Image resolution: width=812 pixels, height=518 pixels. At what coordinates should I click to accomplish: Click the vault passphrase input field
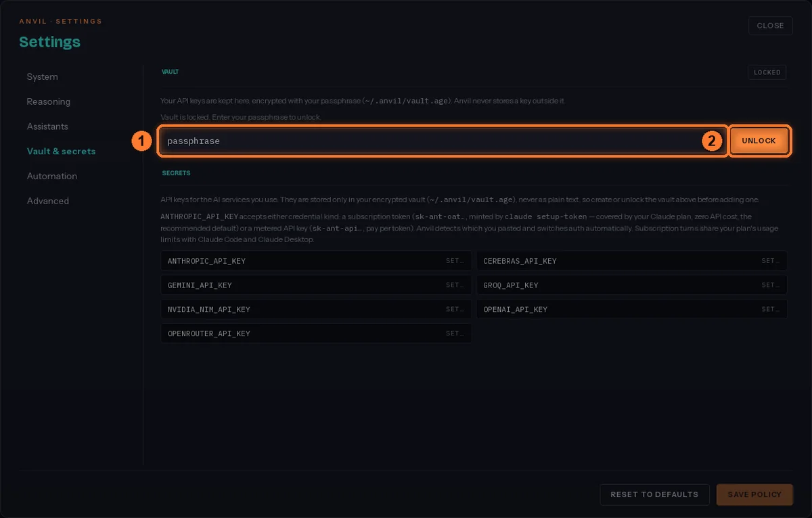click(443, 141)
